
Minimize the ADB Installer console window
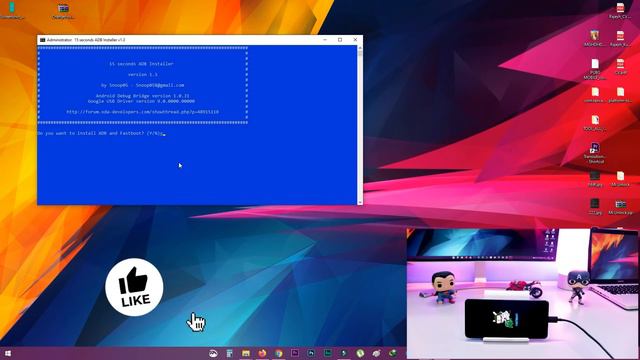[325, 40]
